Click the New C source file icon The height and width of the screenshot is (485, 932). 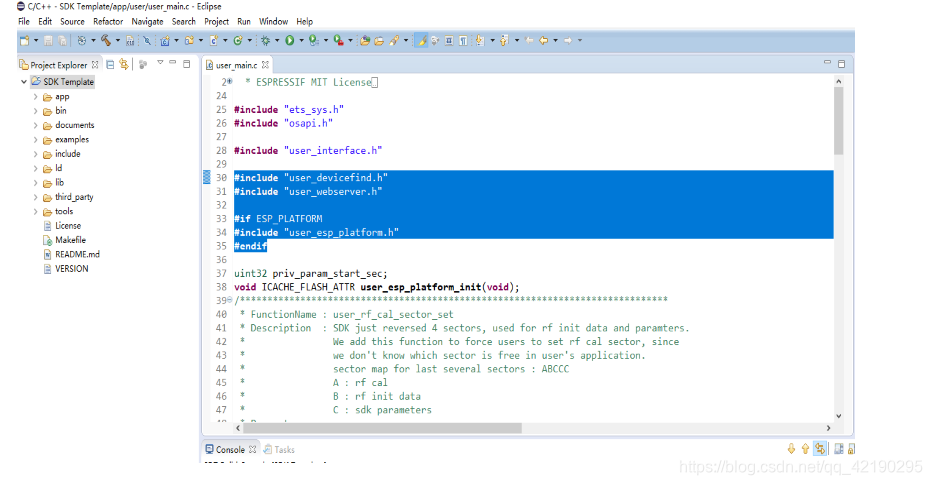coord(213,40)
